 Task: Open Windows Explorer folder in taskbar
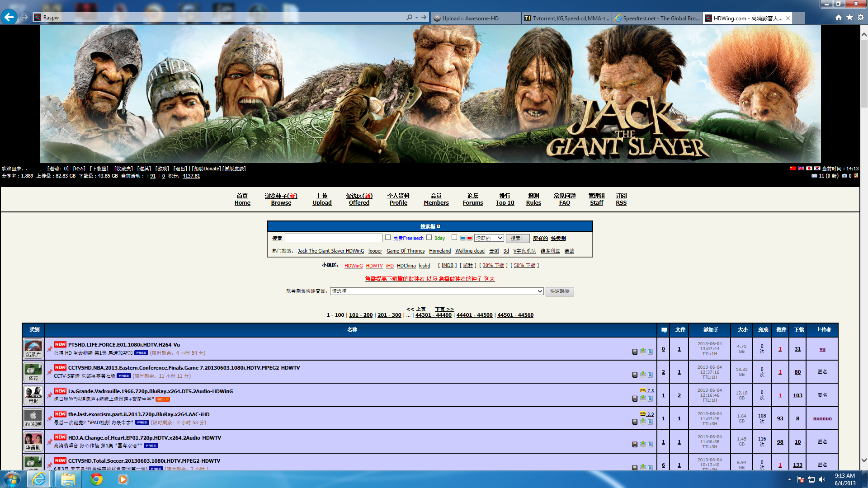point(68,479)
